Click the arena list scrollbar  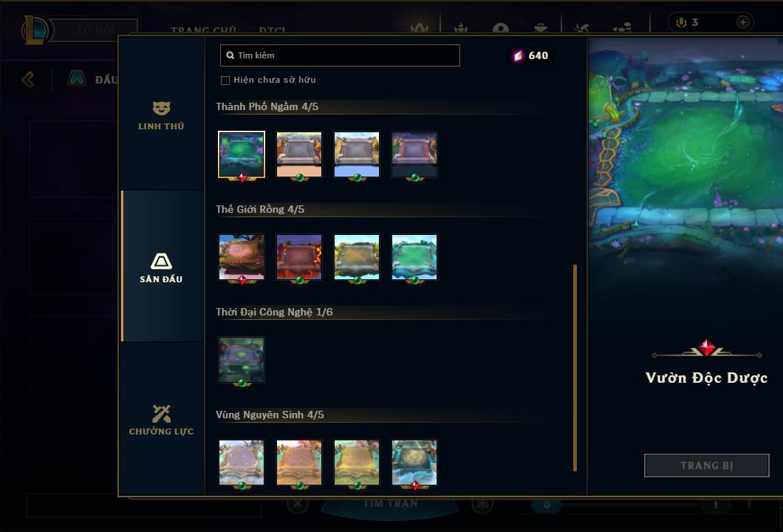coord(575,368)
